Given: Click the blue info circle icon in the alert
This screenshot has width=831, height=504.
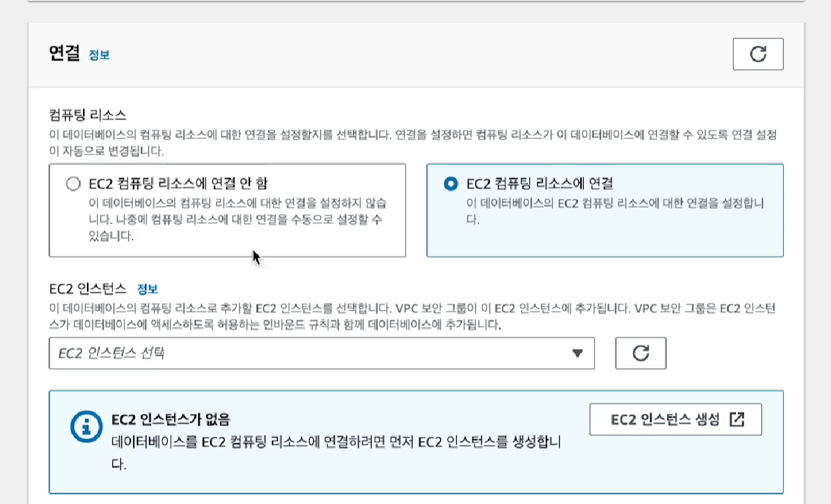Looking at the screenshot, I should [87, 428].
